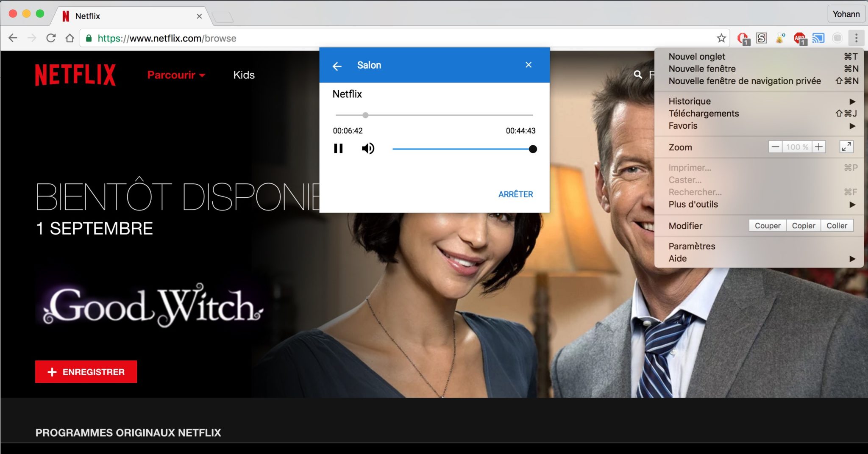
Task: Close the Salon cast dialog
Action: (529, 65)
